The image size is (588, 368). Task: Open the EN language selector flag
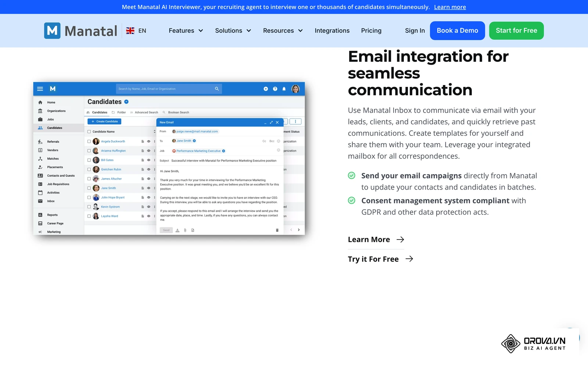[130, 31]
